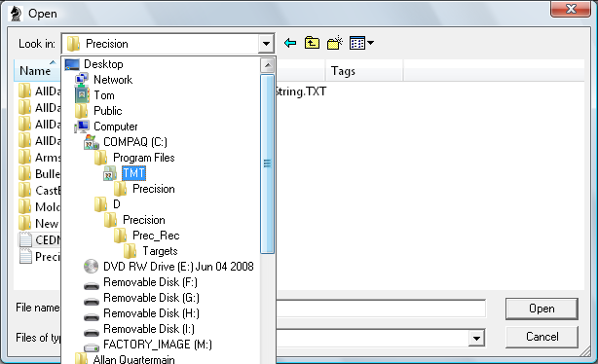Click the Cancel button

pos(542,337)
